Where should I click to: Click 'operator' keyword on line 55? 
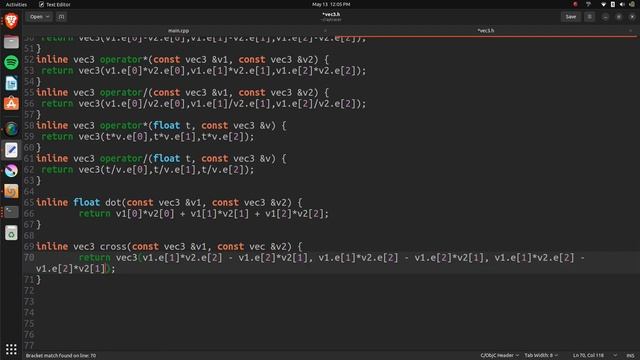(x=121, y=93)
